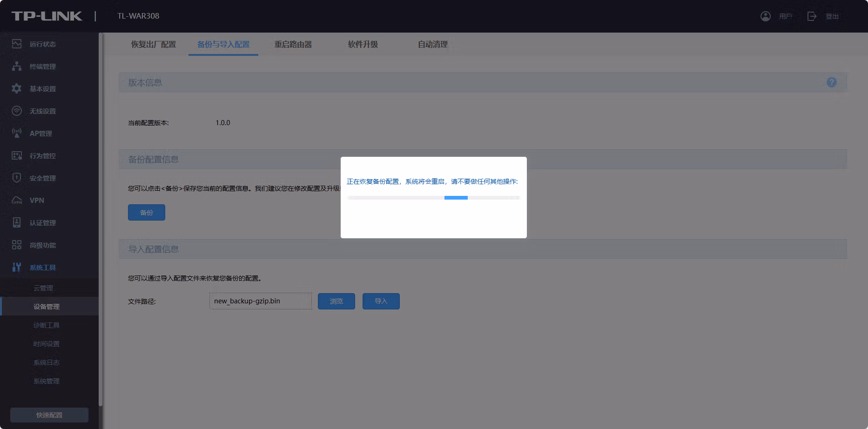868x429 pixels.
Task: Click the 浏览 browse button
Action: (336, 301)
